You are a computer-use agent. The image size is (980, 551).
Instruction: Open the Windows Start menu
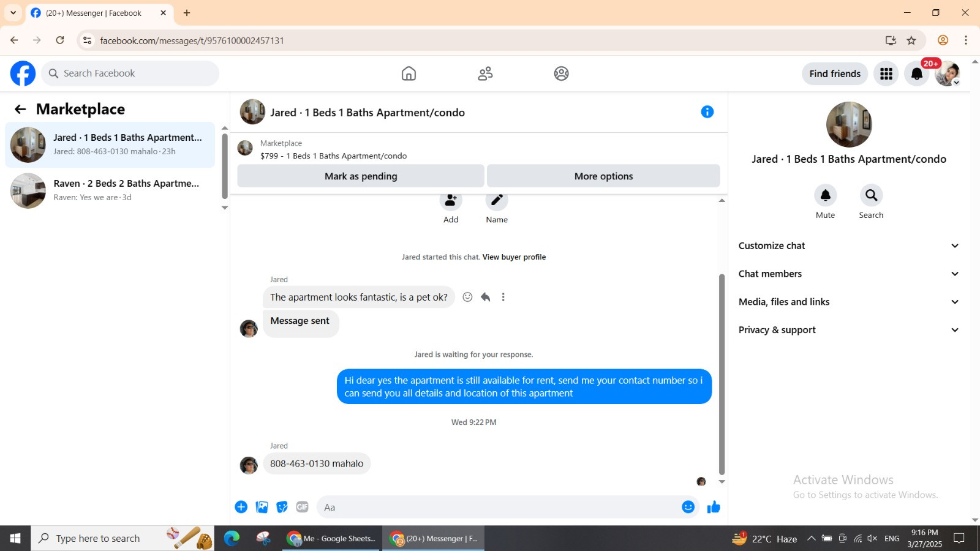coord(15,538)
